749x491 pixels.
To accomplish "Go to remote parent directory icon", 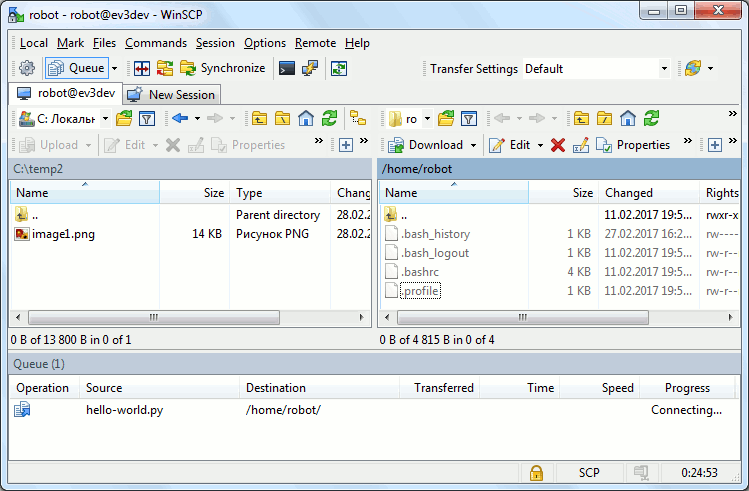I will 581,118.
